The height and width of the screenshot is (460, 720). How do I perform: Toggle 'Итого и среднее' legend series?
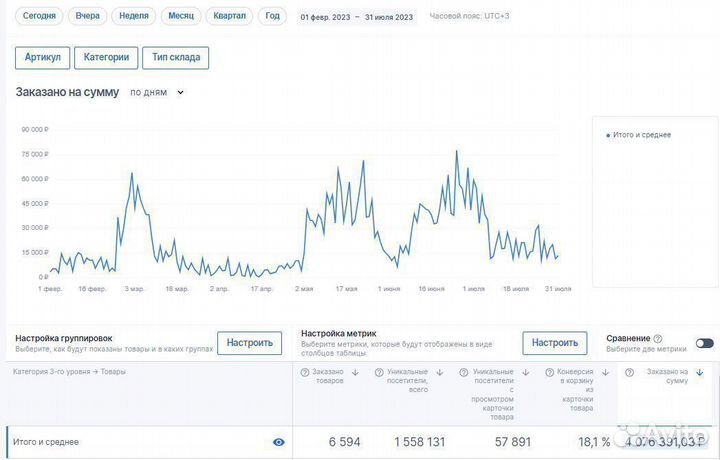[640, 135]
